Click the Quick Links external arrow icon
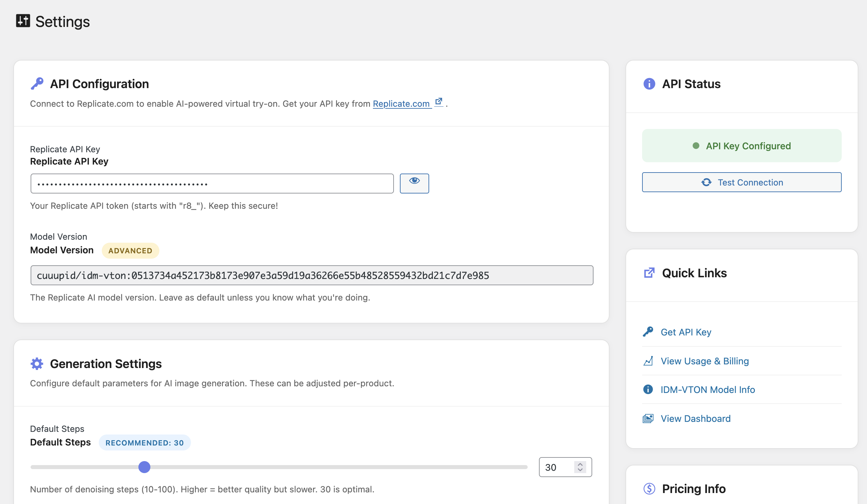Screen dimensions: 867x504 pyautogui.click(x=649, y=273)
